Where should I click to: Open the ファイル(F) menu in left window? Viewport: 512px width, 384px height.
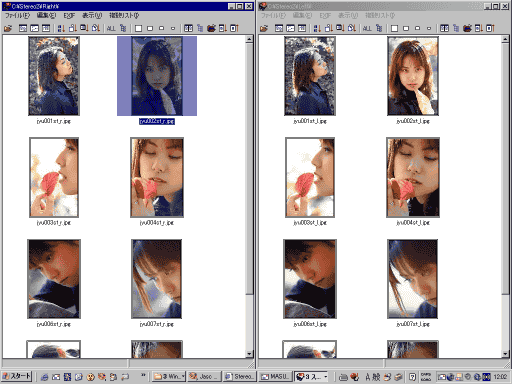coord(17,16)
